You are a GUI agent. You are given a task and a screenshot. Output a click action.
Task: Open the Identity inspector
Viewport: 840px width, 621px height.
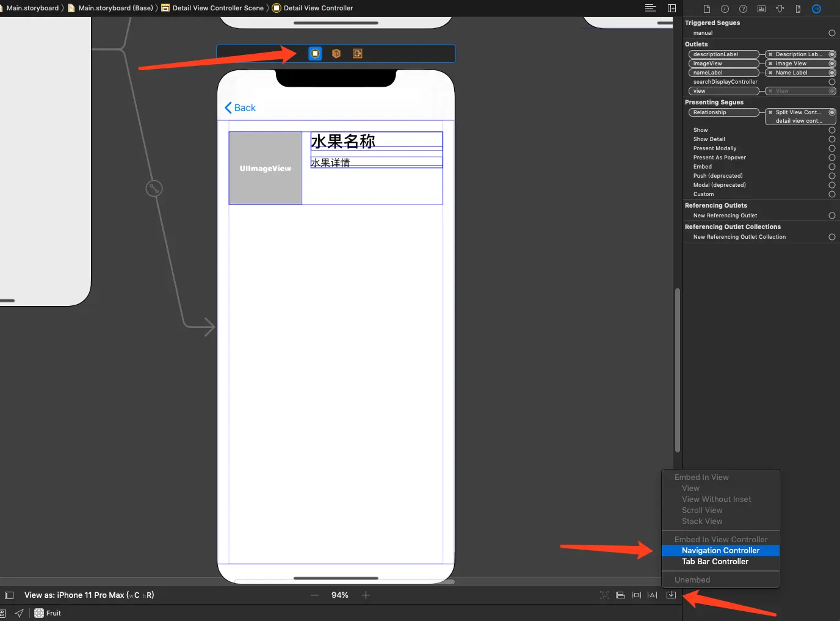click(761, 9)
